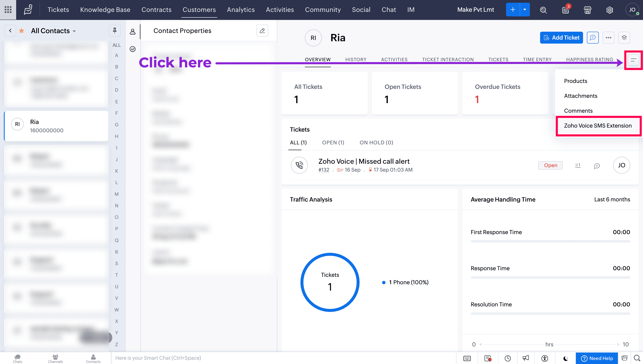The height and width of the screenshot is (364, 643).
Task: Open the marketplace store icon
Action: pos(587,10)
